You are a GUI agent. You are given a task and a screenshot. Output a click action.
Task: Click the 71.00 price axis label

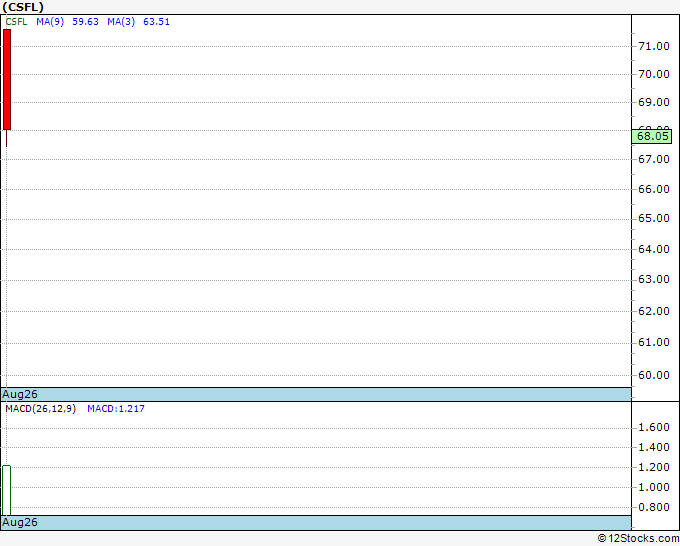[x=654, y=46]
